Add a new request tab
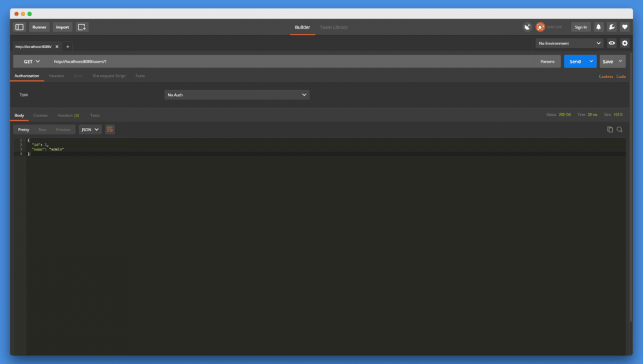 (68, 47)
